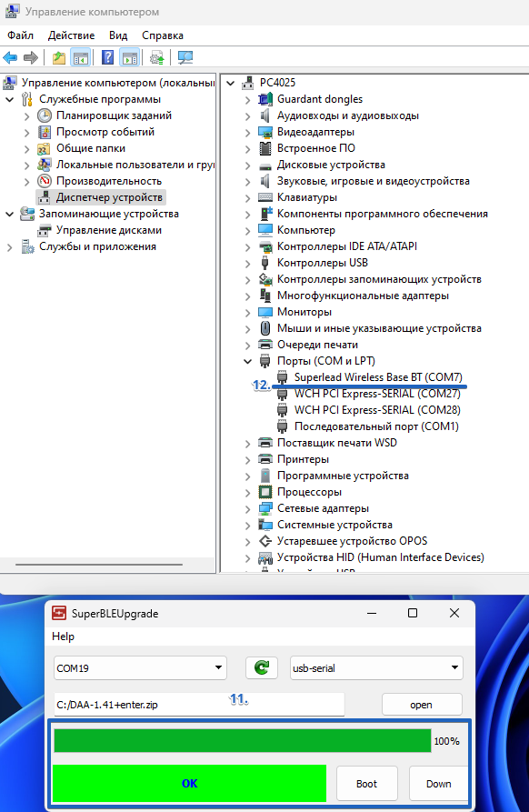Click the Scan for hardware changes monitor icon
Screen dimensions: 529x812
tap(185, 57)
